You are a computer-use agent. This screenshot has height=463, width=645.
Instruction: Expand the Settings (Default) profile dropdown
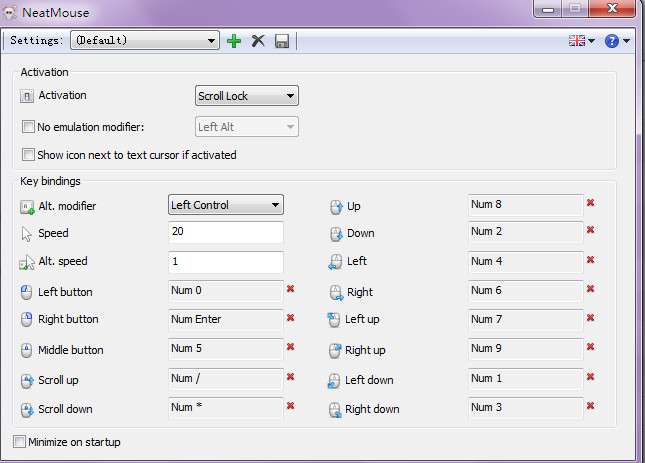point(145,41)
